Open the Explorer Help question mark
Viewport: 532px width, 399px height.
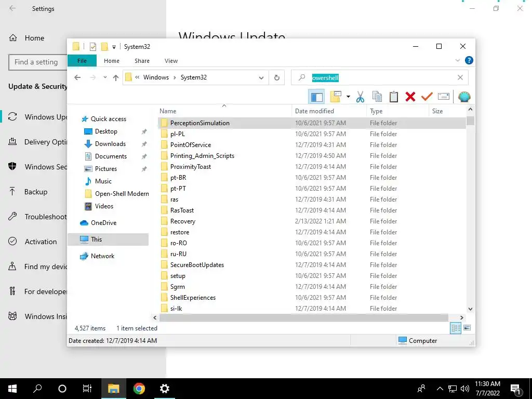click(x=469, y=60)
